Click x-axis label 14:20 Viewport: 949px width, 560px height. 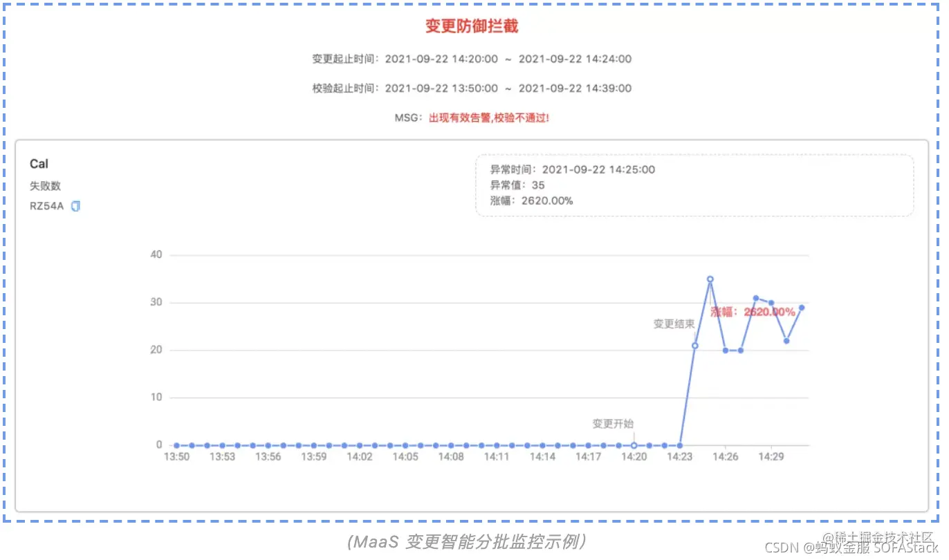click(634, 457)
